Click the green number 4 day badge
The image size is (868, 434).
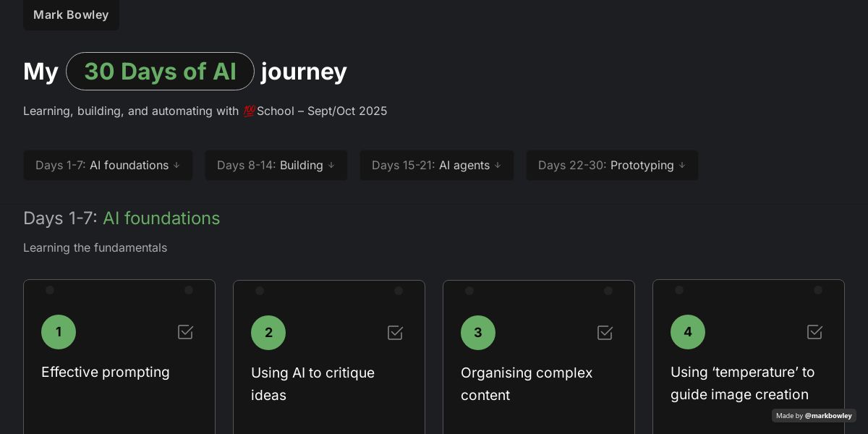688,332
